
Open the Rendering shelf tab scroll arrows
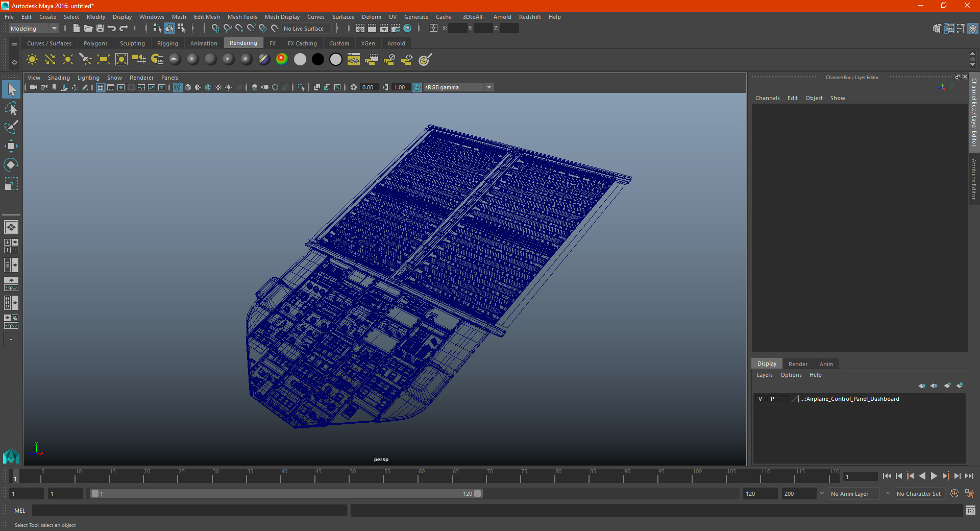pyautogui.click(x=972, y=59)
